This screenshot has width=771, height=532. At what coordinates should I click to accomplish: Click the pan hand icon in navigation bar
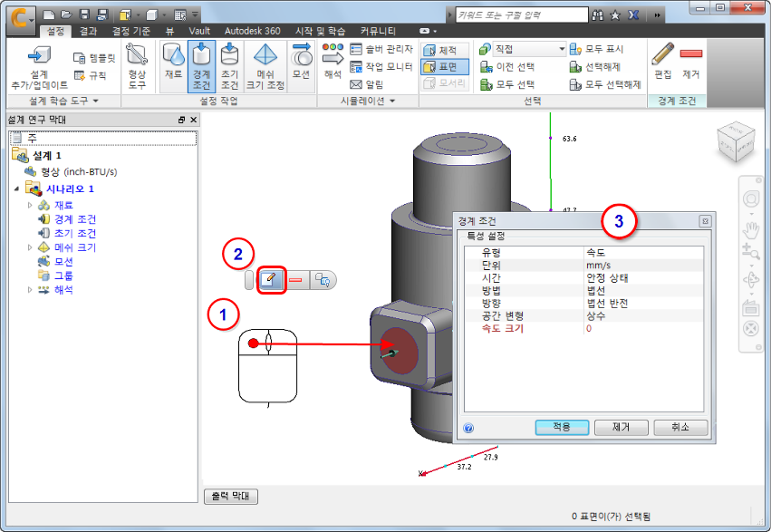(x=751, y=229)
